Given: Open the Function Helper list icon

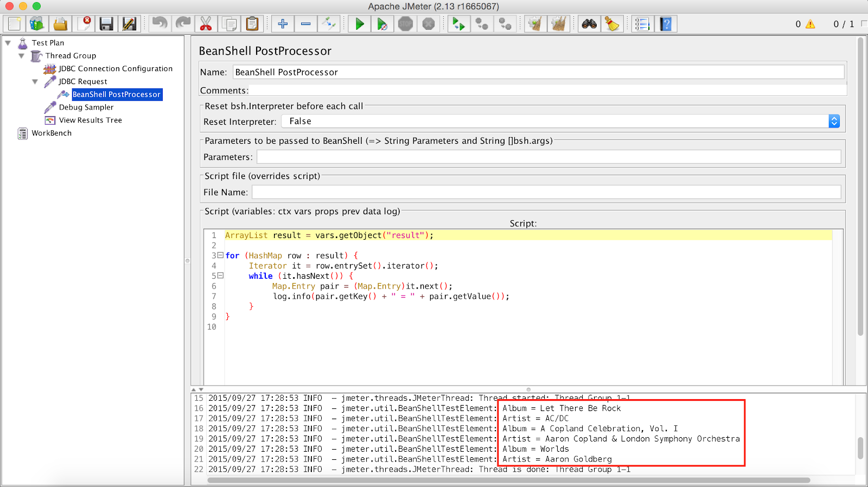Looking at the screenshot, I should (642, 24).
